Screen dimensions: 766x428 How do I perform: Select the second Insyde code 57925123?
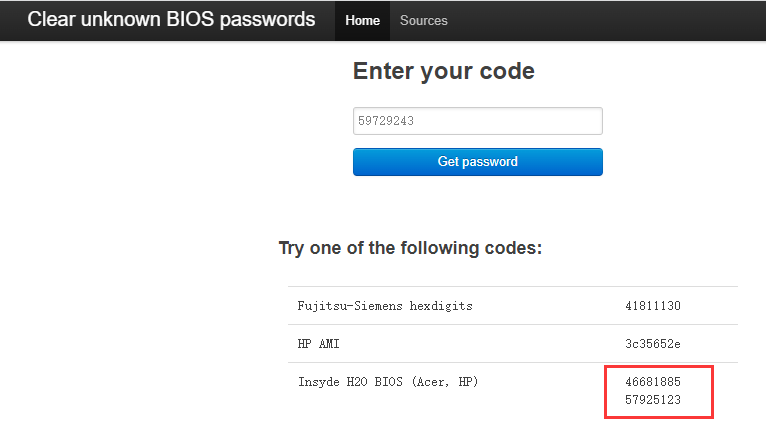point(652,400)
